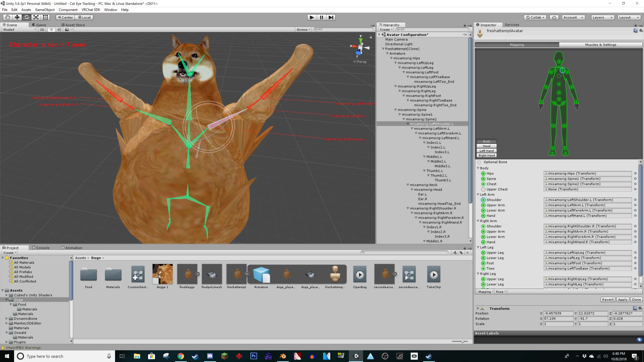Open Collab dropdown
The image size is (644, 362).
[x=535, y=17]
